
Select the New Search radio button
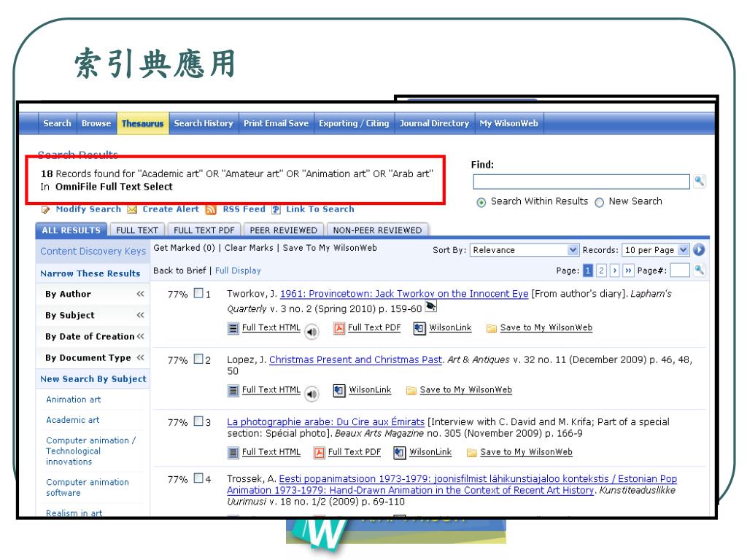(x=600, y=203)
